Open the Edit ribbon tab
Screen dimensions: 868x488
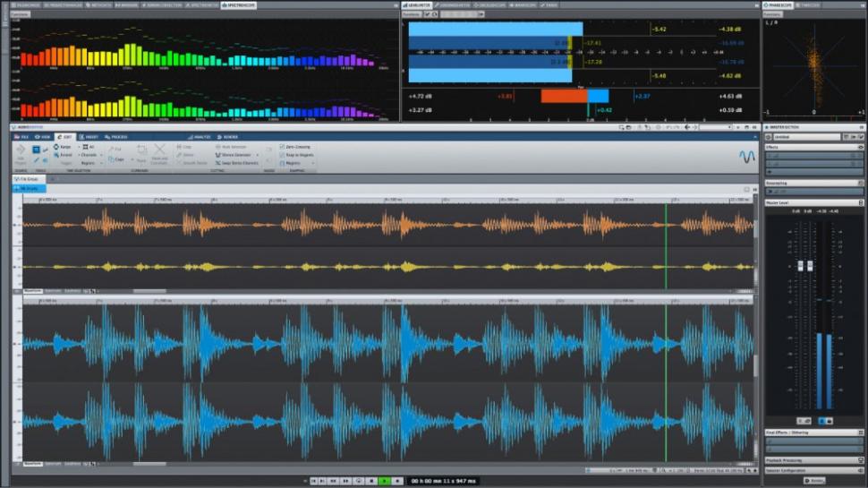point(66,137)
